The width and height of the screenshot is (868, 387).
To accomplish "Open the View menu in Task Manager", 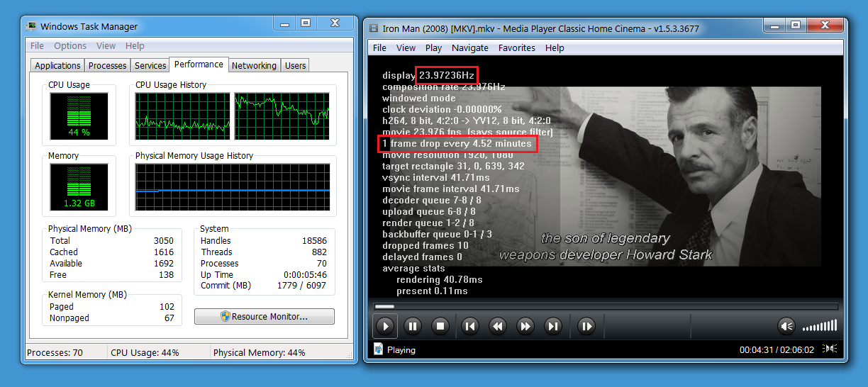I will pyautogui.click(x=106, y=45).
